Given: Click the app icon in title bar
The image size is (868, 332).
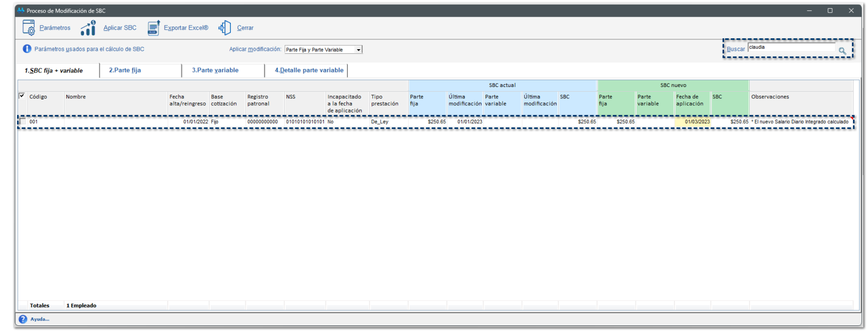Looking at the screenshot, I should click(x=21, y=10).
